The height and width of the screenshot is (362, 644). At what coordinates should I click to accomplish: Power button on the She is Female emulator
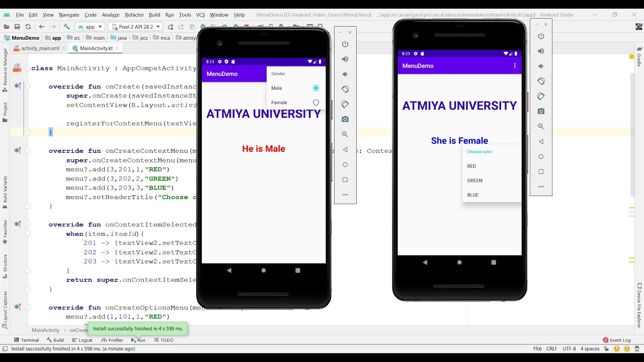[x=541, y=36]
